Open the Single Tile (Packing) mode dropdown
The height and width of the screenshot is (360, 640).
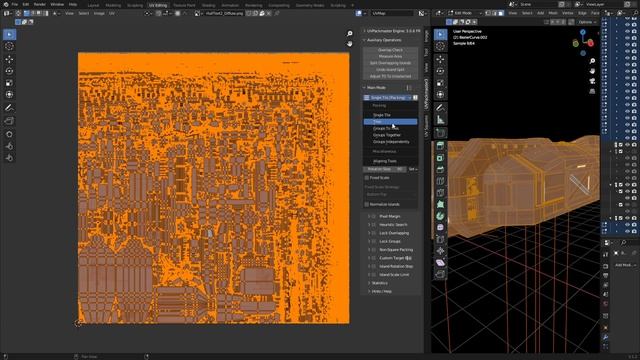click(388, 98)
